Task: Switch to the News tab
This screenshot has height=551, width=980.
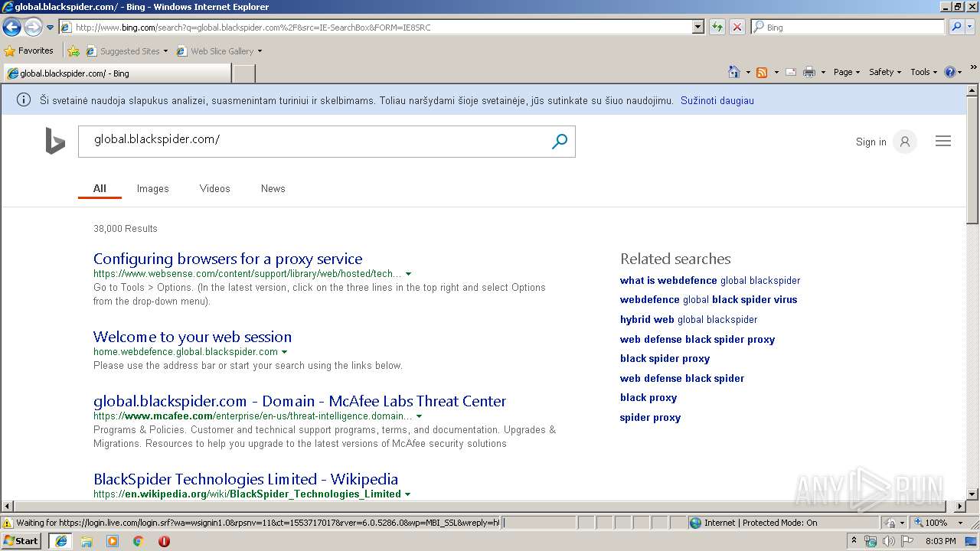Action: click(273, 188)
